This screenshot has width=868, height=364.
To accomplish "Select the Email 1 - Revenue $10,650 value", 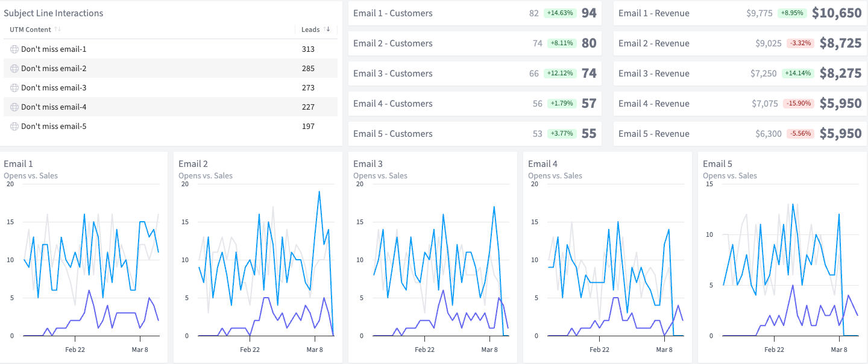I will (x=836, y=13).
